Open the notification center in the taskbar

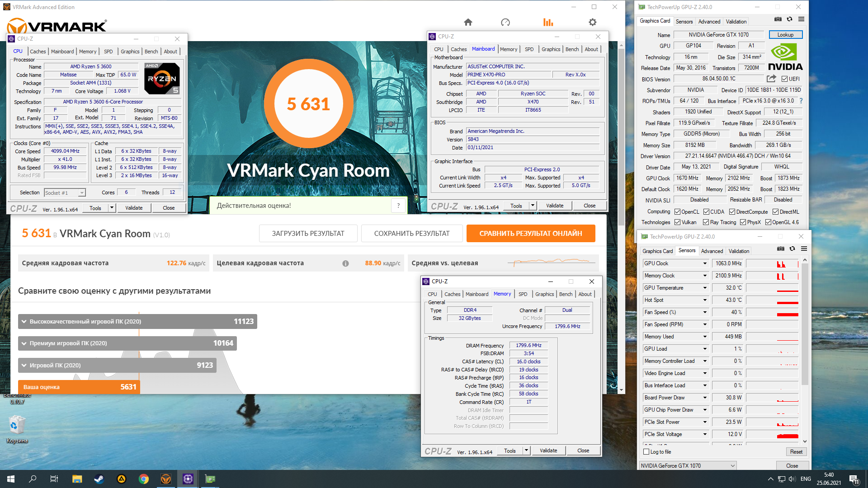tap(854, 479)
